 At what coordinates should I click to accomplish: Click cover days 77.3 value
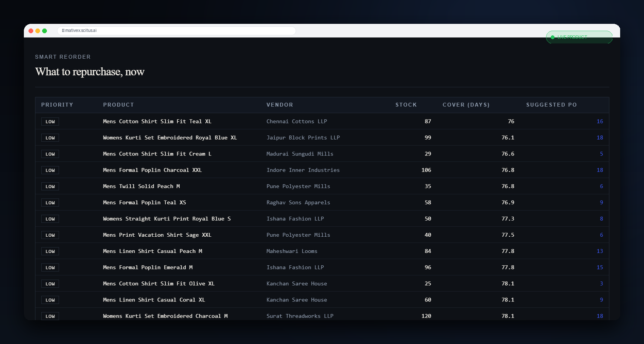coord(508,218)
